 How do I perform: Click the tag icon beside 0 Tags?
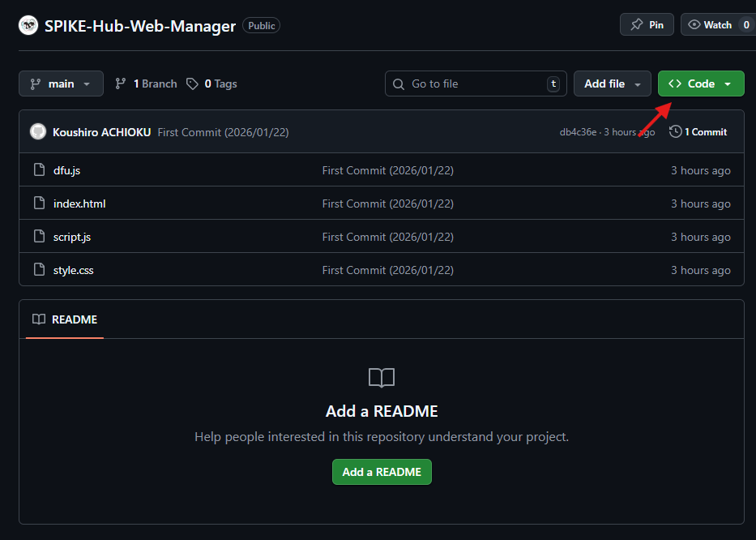[x=192, y=84]
